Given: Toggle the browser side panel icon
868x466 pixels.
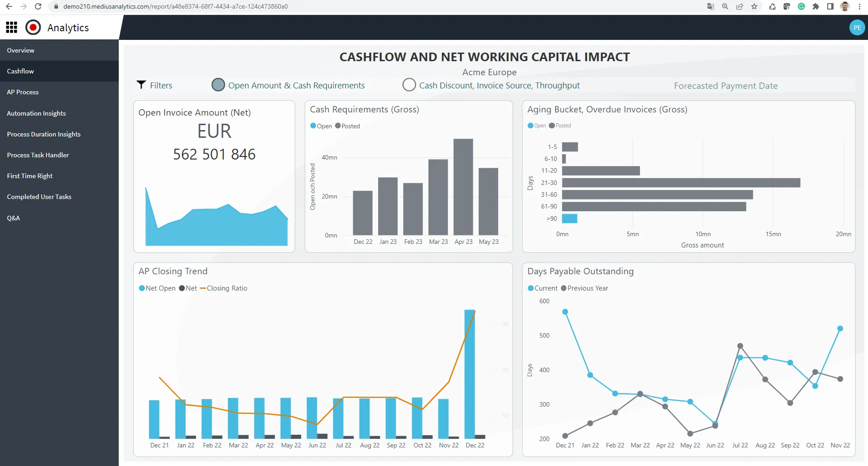Looking at the screenshot, I should click(x=830, y=6).
